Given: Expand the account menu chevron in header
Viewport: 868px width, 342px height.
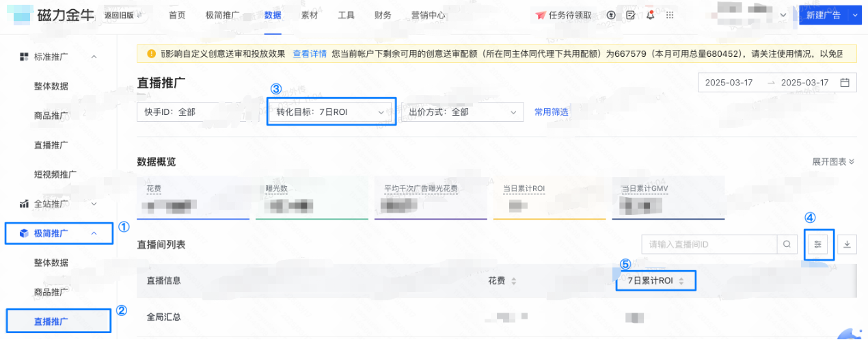Looking at the screenshot, I should pos(783,15).
